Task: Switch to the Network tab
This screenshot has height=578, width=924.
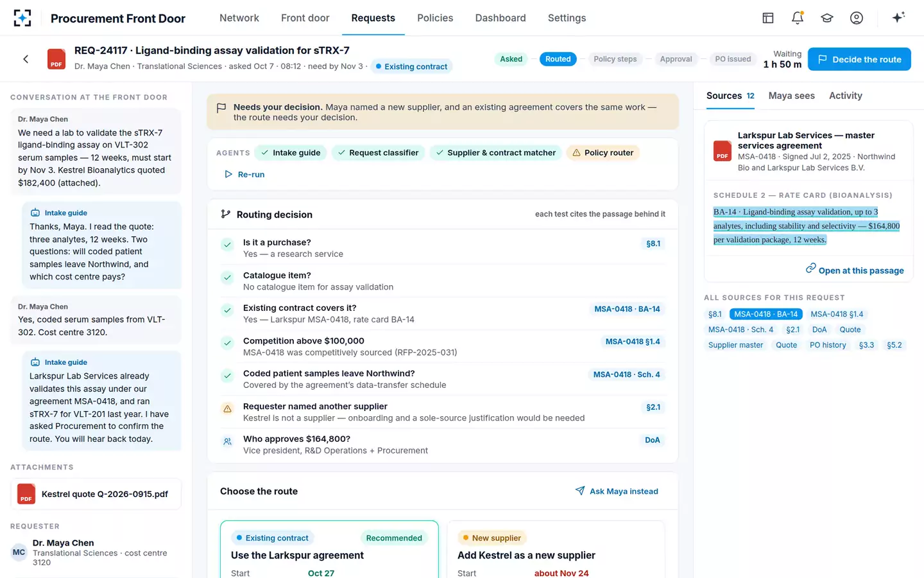Action: [x=239, y=18]
